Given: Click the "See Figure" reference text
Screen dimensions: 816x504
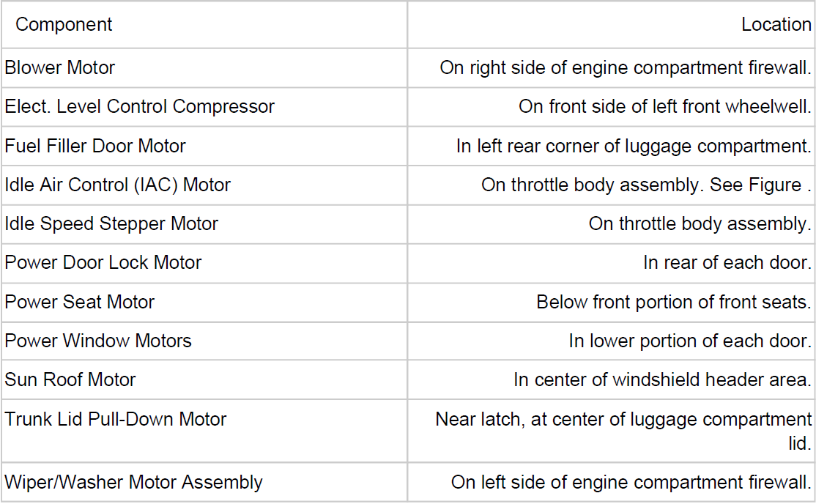Looking at the screenshot, I should (754, 185).
